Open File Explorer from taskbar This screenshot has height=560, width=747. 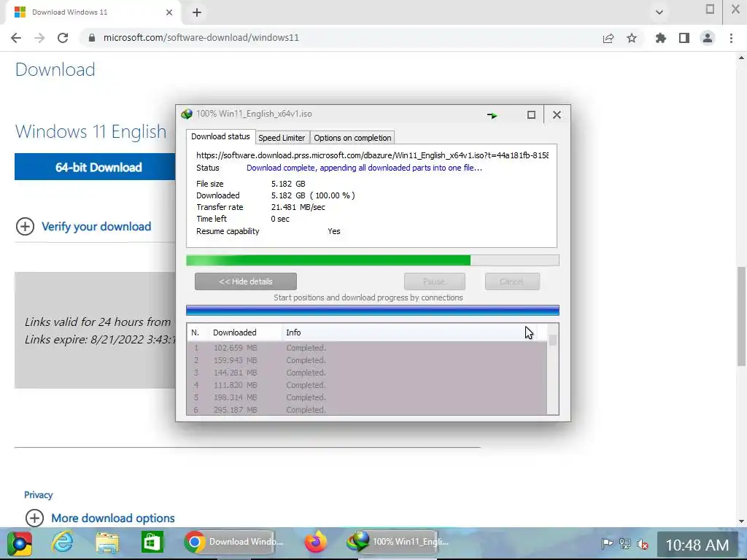pos(107,542)
